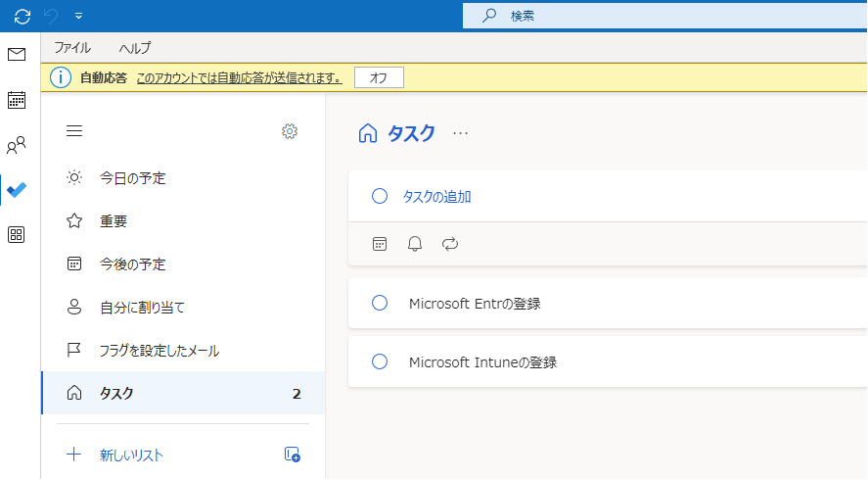Open the task list settings gear
Image resolution: width=868 pixels, height=480 pixels.
coord(290,131)
